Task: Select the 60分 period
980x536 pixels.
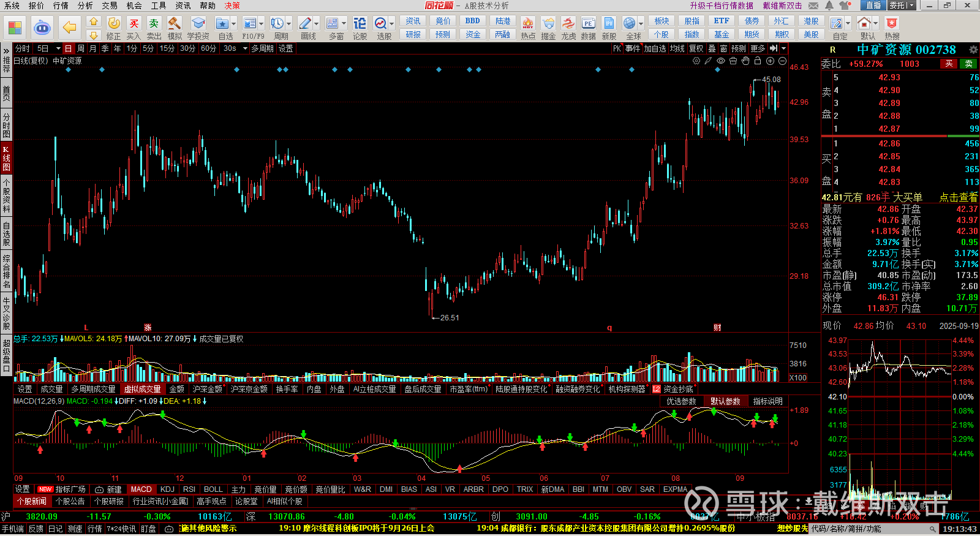Action: 208,48
